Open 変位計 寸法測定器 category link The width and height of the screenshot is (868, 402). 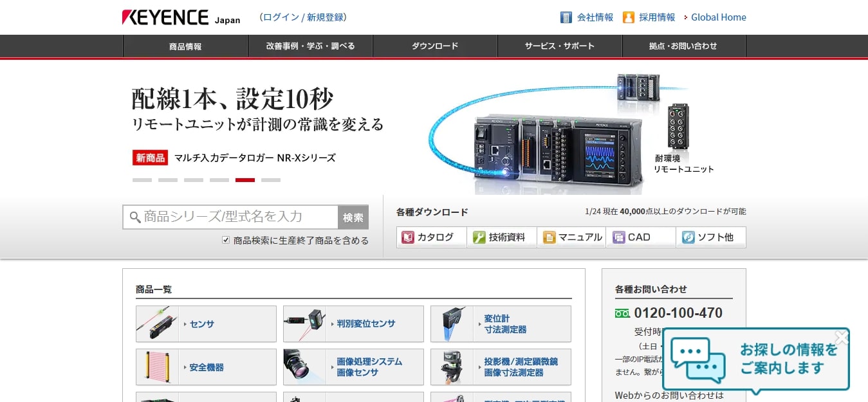[505, 324]
